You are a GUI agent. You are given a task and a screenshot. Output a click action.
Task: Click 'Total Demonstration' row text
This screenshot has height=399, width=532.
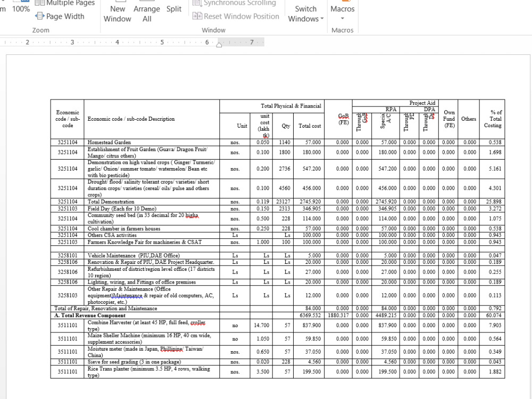[x=111, y=202]
